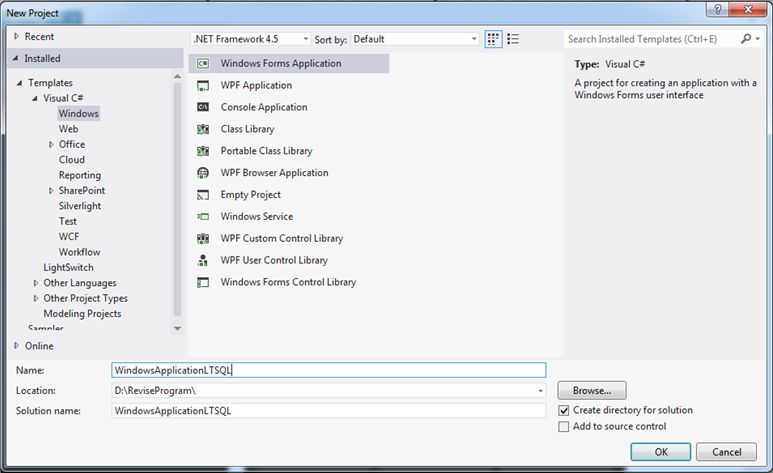773x473 pixels.
Task: Click the Windows Service template icon
Action: point(203,217)
